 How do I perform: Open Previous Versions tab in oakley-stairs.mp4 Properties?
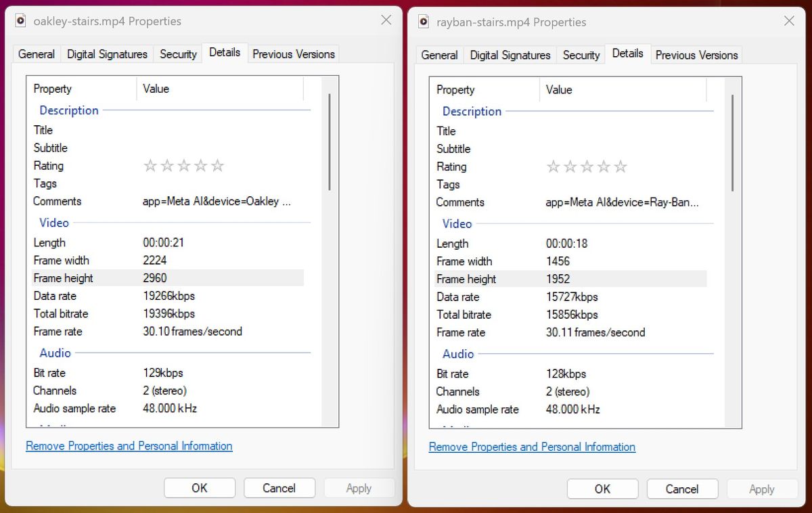pos(294,54)
